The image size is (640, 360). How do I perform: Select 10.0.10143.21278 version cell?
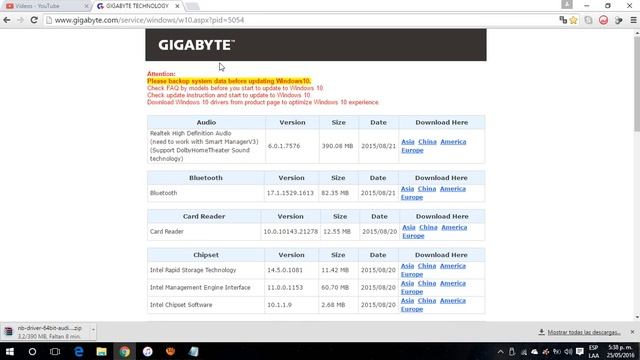pyautogui.click(x=291, y=231)
